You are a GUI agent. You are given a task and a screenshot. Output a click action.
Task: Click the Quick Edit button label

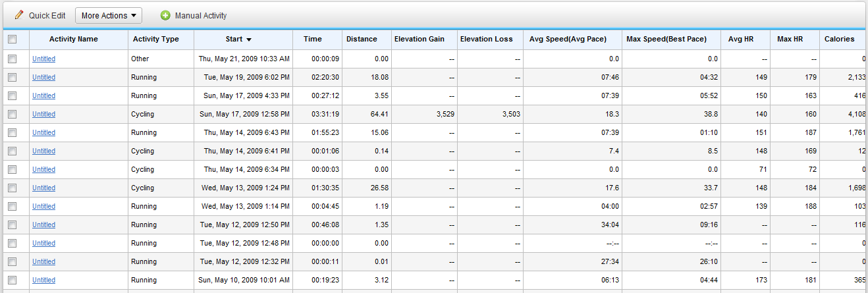pos(47,15)
